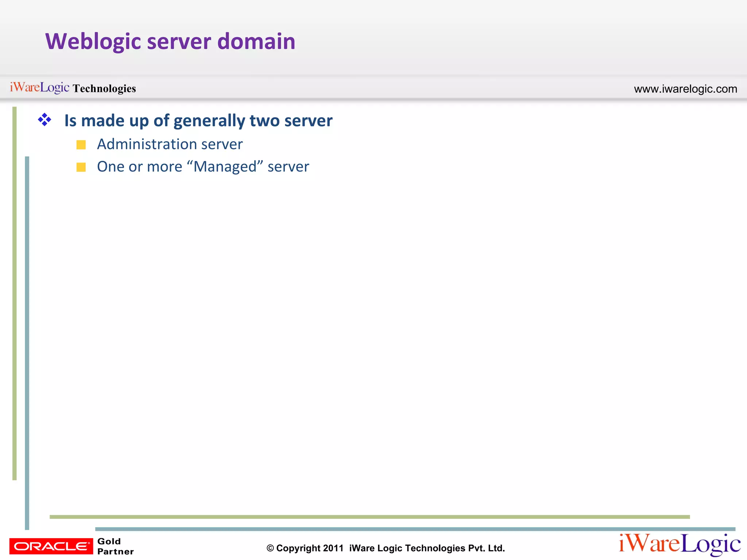Click the yellow square bullet beside Administration server
The width and height of the screenshot is (747, 560).
coord(81,145)
